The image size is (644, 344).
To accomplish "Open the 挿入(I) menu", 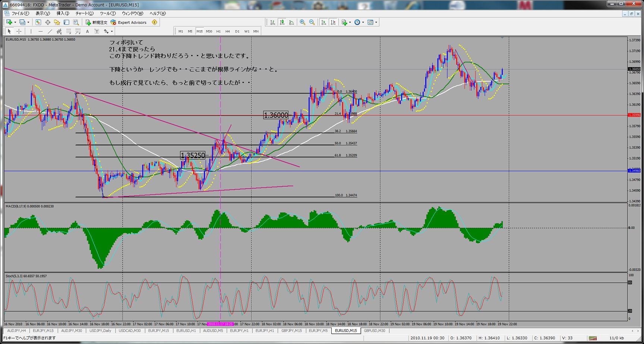I will tap(63, 13).
